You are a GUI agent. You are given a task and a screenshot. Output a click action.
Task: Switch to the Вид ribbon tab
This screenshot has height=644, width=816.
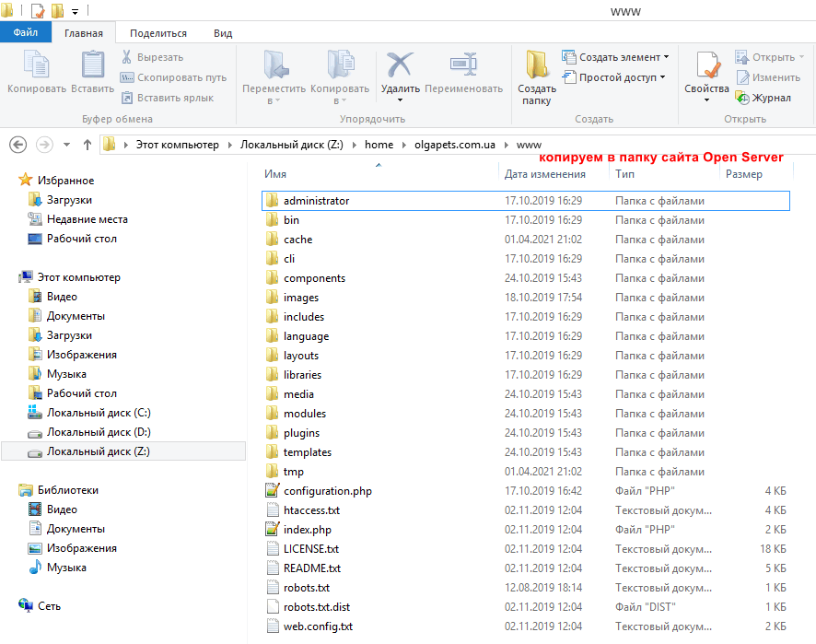223,33
